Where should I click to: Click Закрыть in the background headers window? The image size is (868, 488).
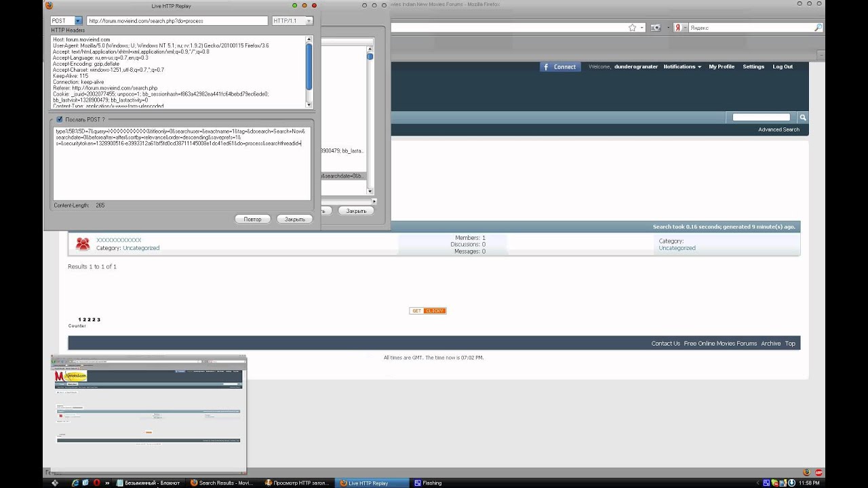[356, 211]
